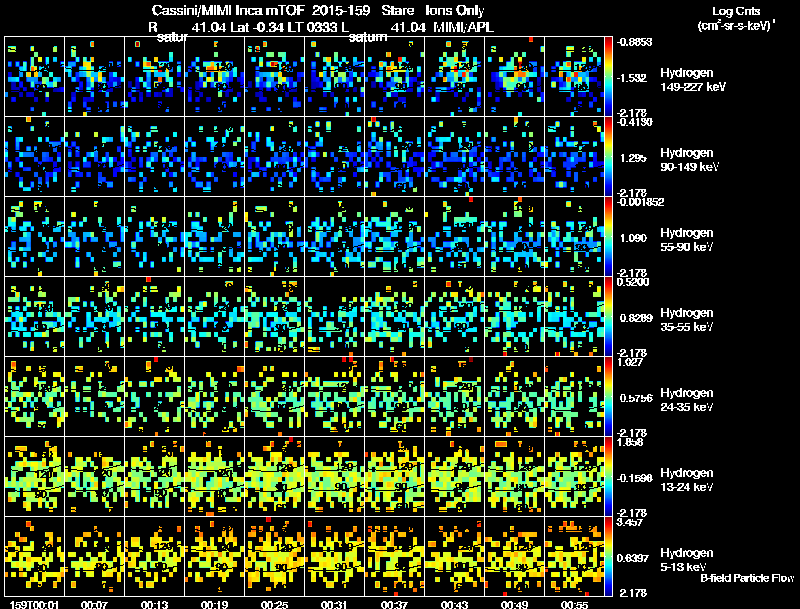Click the 'Lat -0.34' header value
This screenshot has height=609, width=800.
tap(257, 27)
